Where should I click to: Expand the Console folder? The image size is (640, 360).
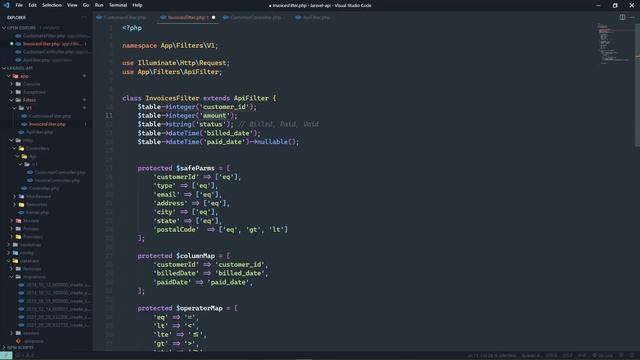tap(46, 84)
